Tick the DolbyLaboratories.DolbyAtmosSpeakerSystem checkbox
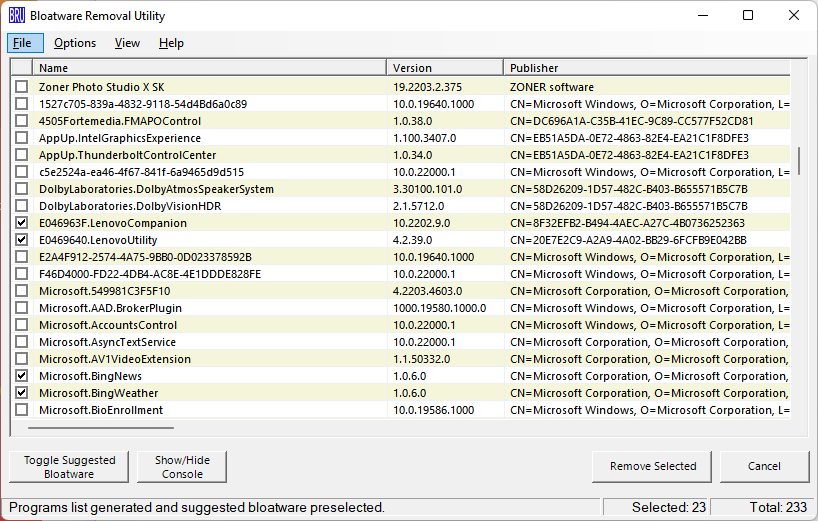The image size is (818, 521). [x=22, y=189]
